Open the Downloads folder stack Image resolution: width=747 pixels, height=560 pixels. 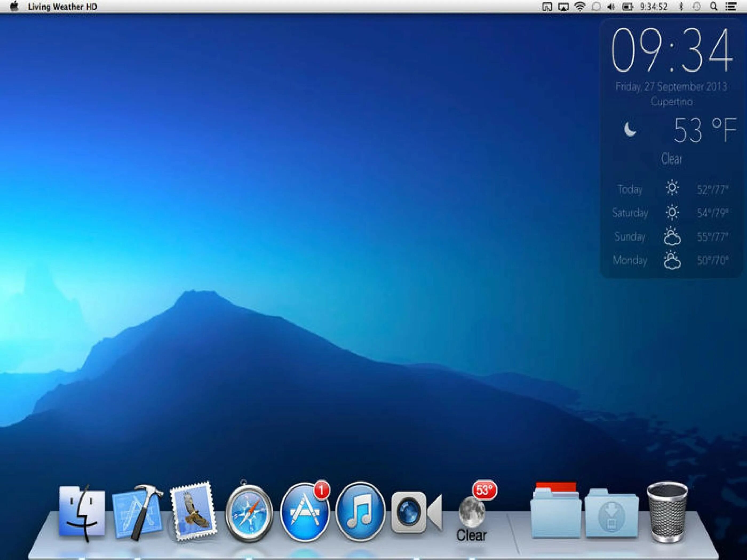[611, 513]
